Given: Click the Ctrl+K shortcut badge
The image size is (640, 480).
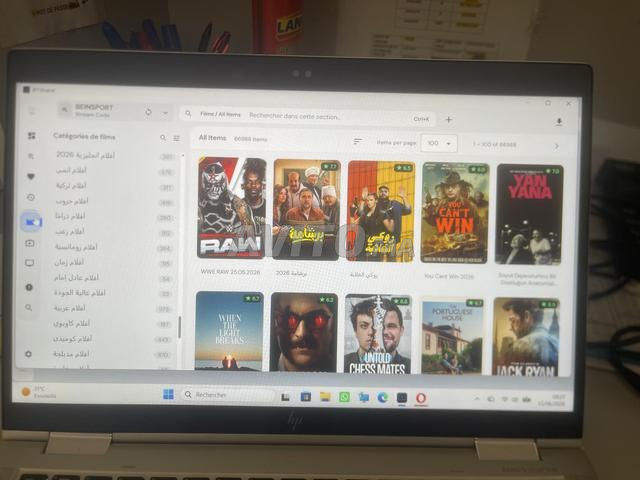Looking at the screenshot, I should click(421, 119).
